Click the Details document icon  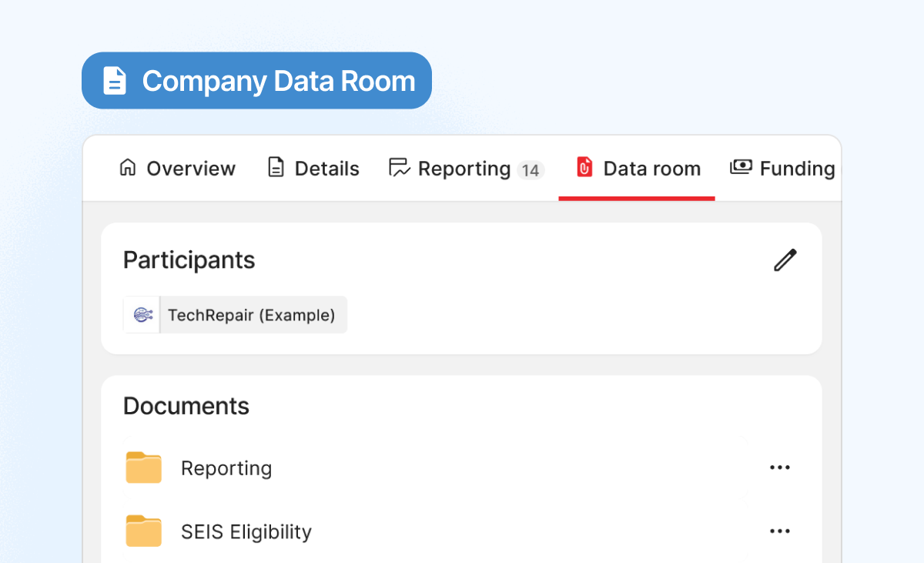point(276,168)
